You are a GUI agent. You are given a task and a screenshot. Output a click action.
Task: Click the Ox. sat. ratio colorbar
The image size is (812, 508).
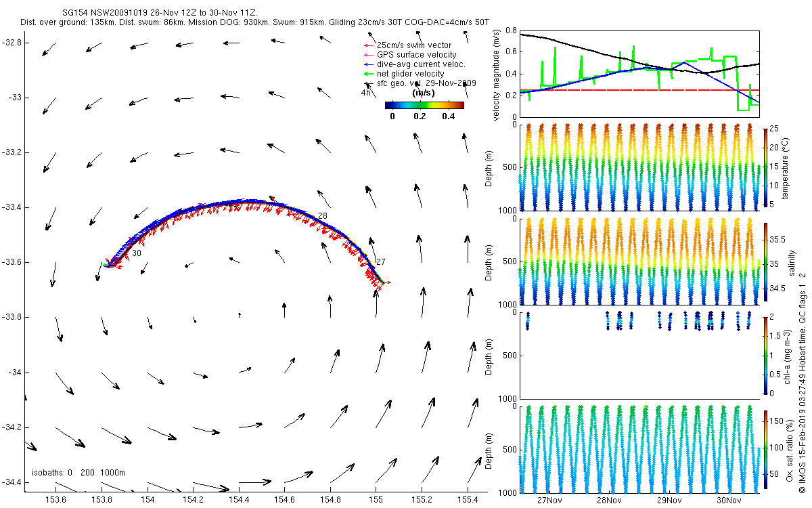point(765,449)
